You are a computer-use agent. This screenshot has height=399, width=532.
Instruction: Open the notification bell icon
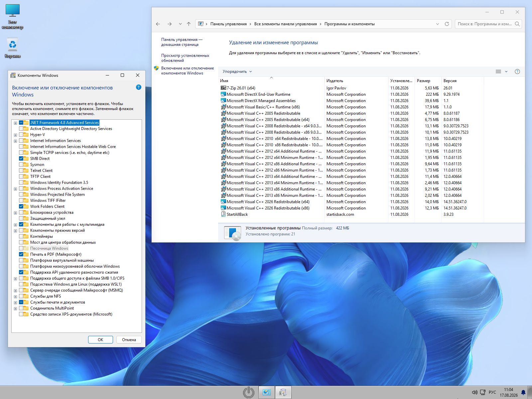tap(523, 392)
